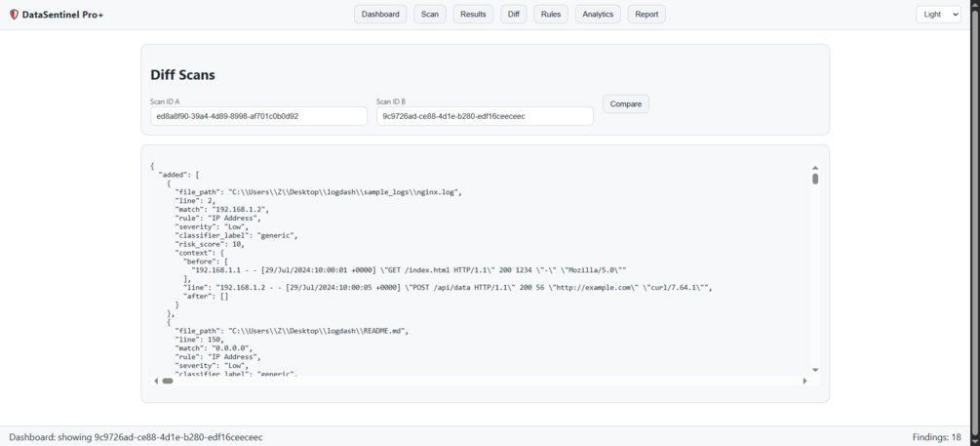Click the diff output scroll-left arrow
The width and height of the screenshot is (980, 446).
pyautogui.click(x=156, y=381)
